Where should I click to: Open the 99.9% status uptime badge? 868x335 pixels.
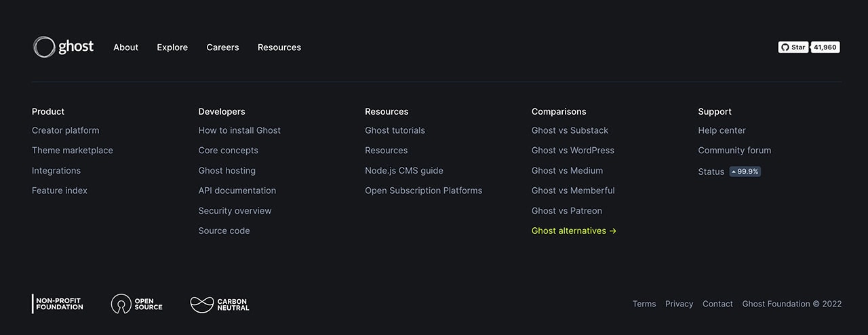click(x=745, y=172)
